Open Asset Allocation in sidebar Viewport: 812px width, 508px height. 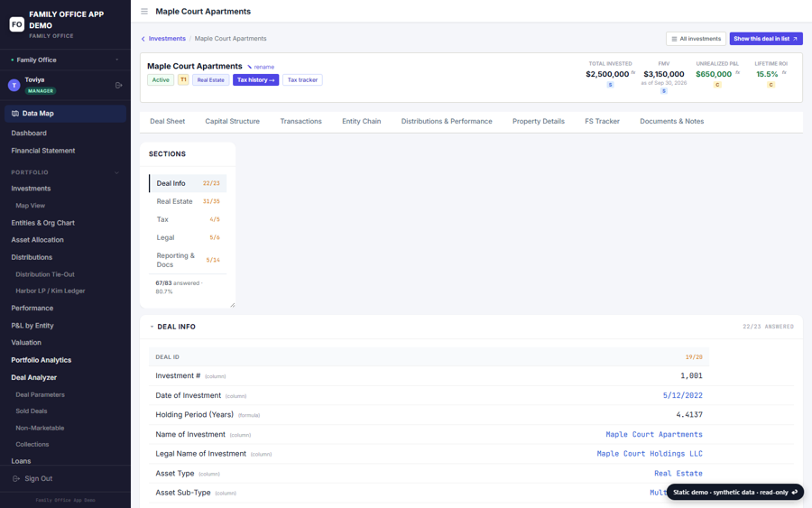37,240
